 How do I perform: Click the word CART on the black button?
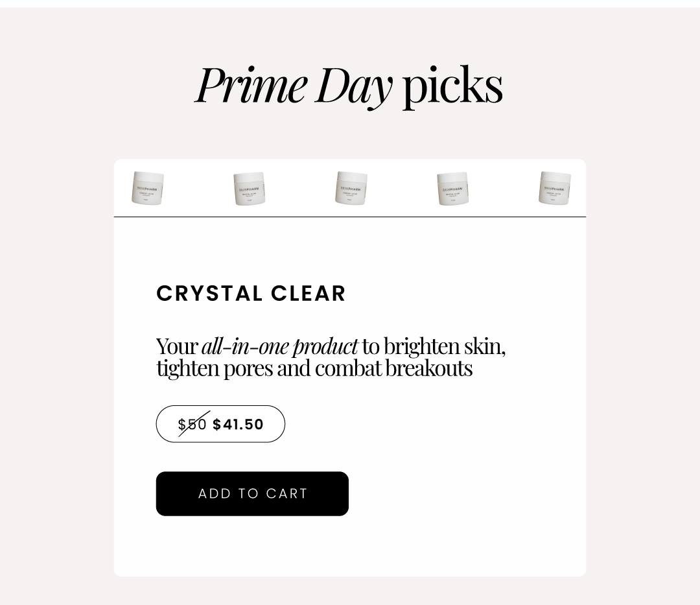click(x=286, y=493)
